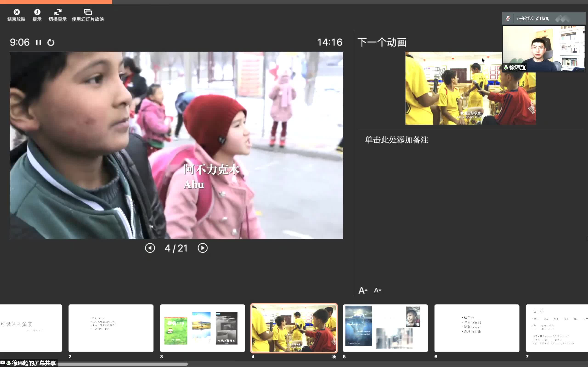Click the 徐玮超的屏幕共享 screen share label
This screenshot has width=588, height=367.
[34, 363]
